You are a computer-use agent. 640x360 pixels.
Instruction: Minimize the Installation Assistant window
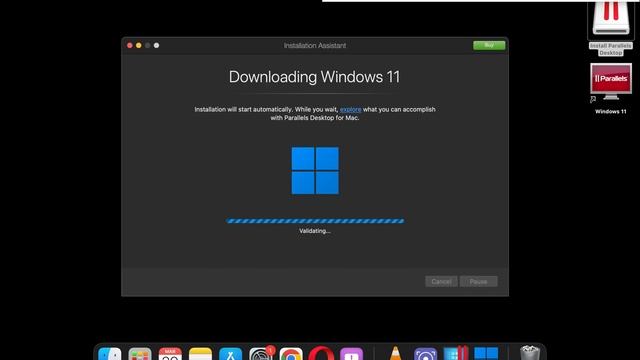pyautogui.click(x=139, y=45)
